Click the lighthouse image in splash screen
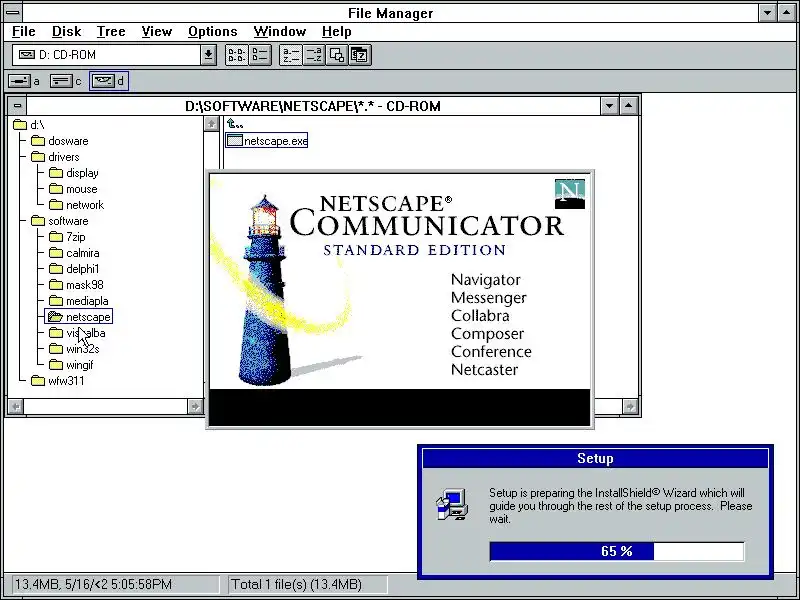800x600 pixels. tap(264, 291)
